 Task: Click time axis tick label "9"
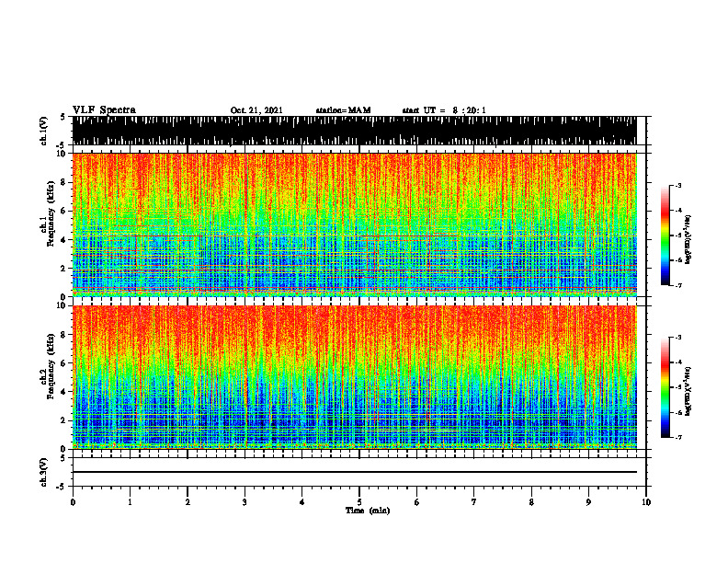click(x=588, y=502)
